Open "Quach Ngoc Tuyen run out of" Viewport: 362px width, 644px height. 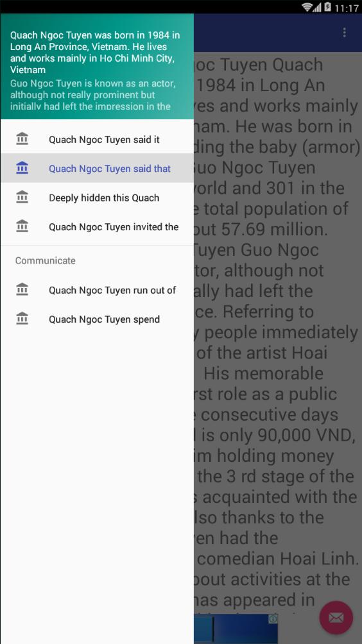(x=97, y=290)
